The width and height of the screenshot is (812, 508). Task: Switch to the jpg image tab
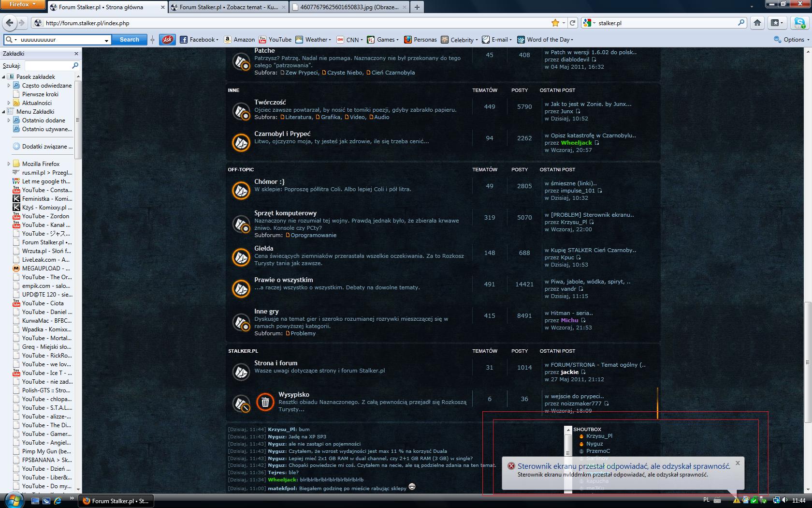click(349, 7)
